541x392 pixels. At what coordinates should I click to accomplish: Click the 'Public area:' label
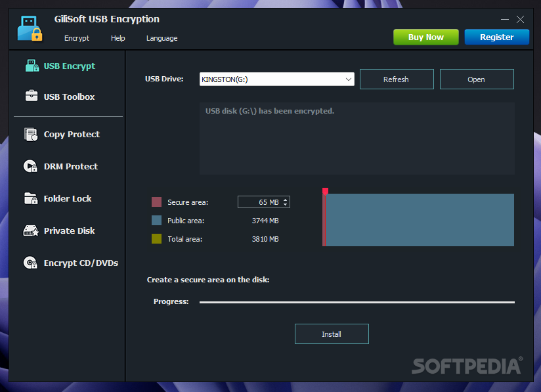point(186,221)
